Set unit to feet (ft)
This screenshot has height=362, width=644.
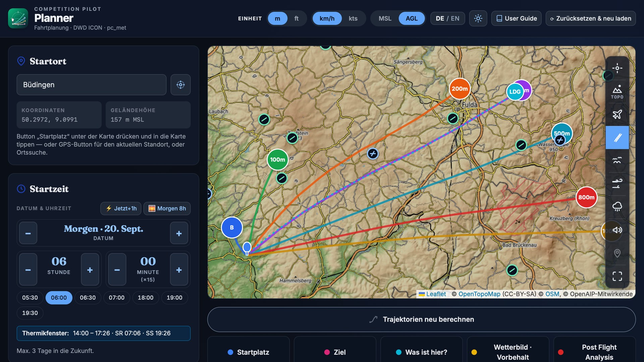(x=297, y=18)
